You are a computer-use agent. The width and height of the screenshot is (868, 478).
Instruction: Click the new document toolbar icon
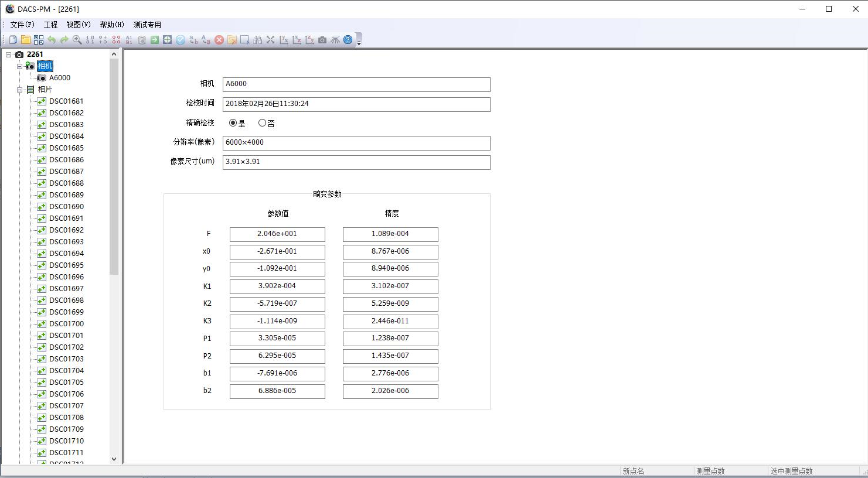click(x=13, y=40)
